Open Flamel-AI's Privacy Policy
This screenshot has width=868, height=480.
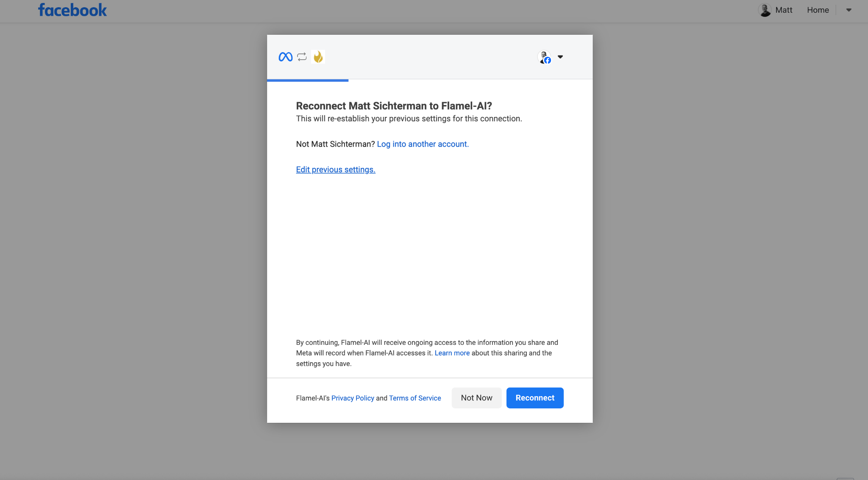coord(353,398)
